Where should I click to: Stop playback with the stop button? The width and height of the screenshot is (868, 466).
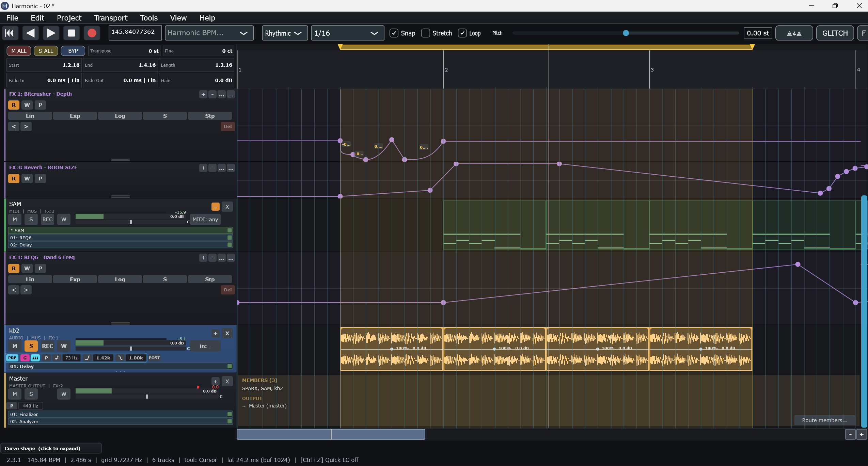coord(71,33)
